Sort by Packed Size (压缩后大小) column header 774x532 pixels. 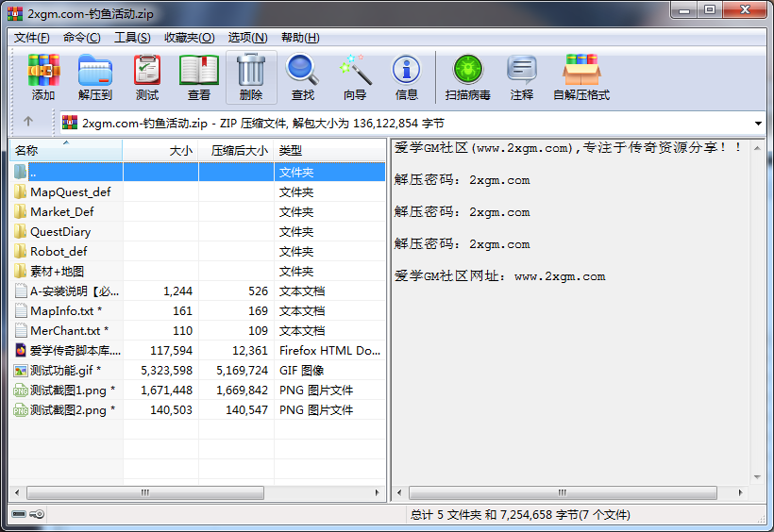pos(236,151)
